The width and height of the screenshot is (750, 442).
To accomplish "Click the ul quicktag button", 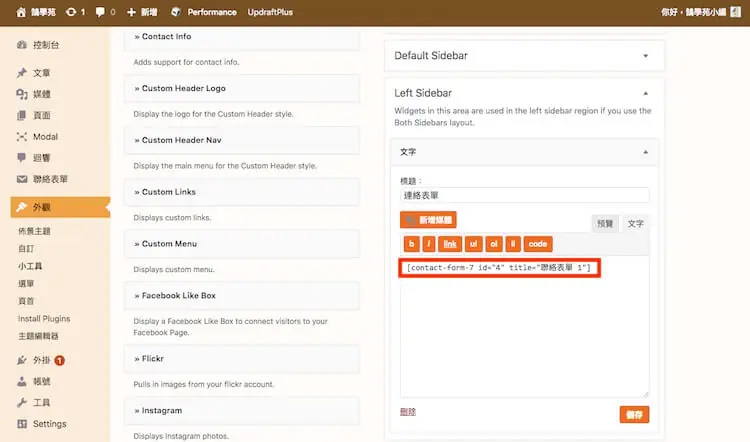I will click(x=474, y=244).
